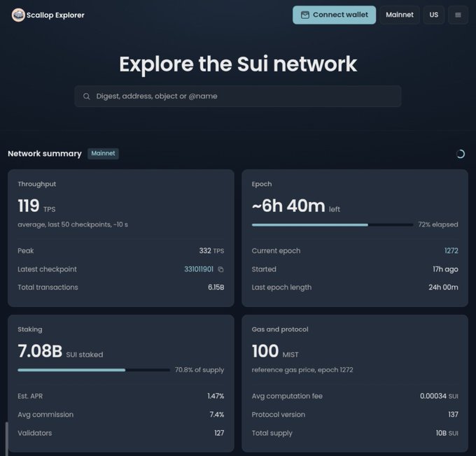Click the 70.8% of supply label

click(x=199, y=370)
